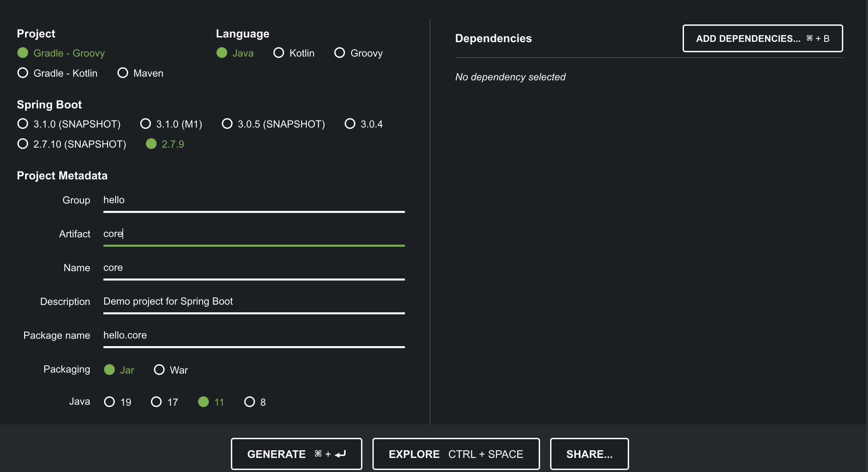
Task: Focus the Group text field
Action: 254,200
